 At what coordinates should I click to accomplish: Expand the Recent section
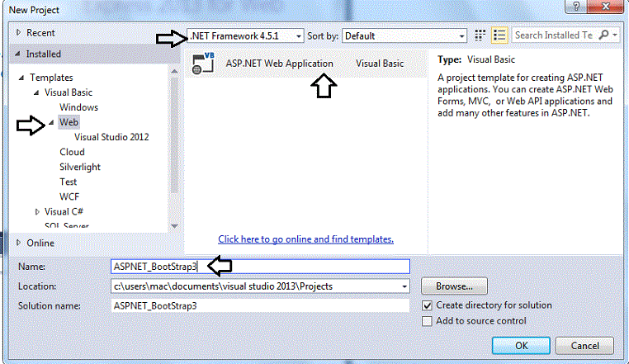point(18,32)
